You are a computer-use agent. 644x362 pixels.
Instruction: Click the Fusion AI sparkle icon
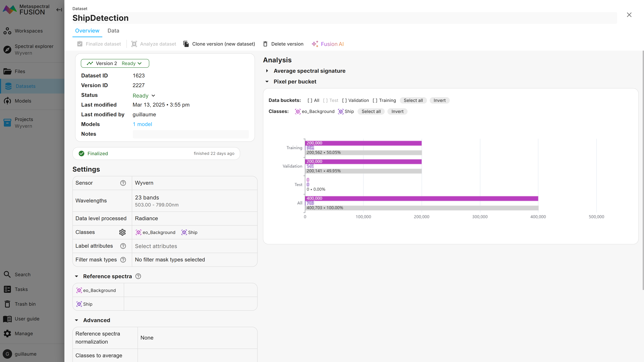click(x=315, y=44)
